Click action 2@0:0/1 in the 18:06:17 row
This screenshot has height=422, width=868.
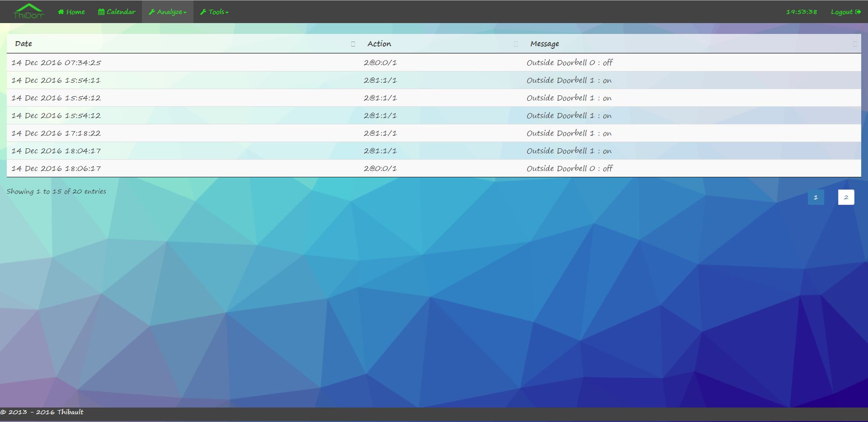point(380,169)
